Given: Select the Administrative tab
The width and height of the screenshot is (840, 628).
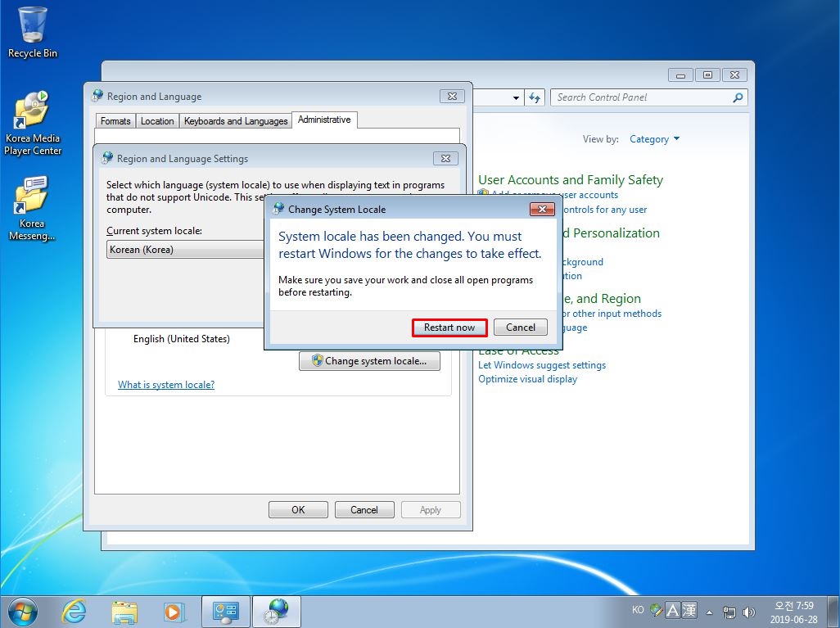Looking at the screenshot, I should click(324, 120).
